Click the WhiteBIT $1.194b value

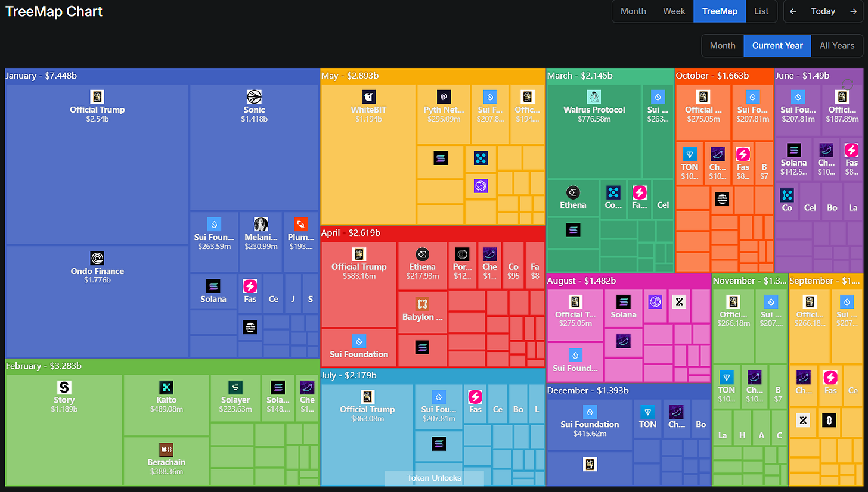[x=368, y=119]
